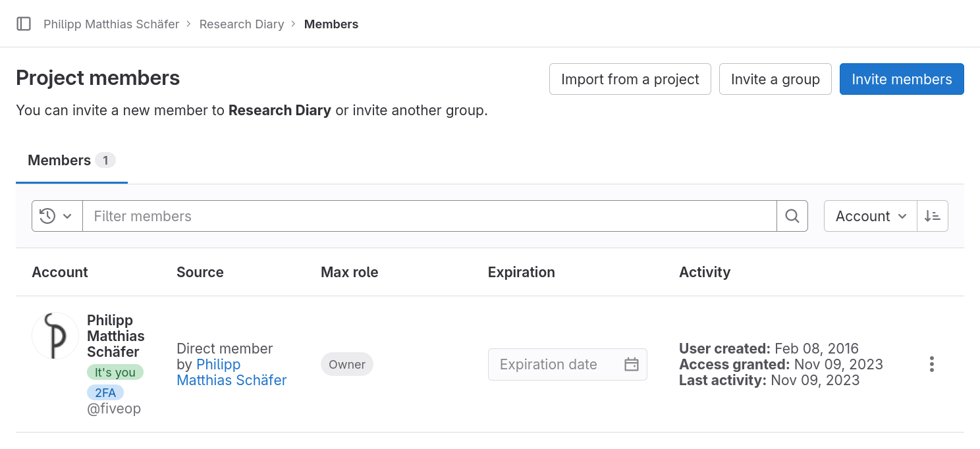Open the expiration date calendar picker

[631, 363]
